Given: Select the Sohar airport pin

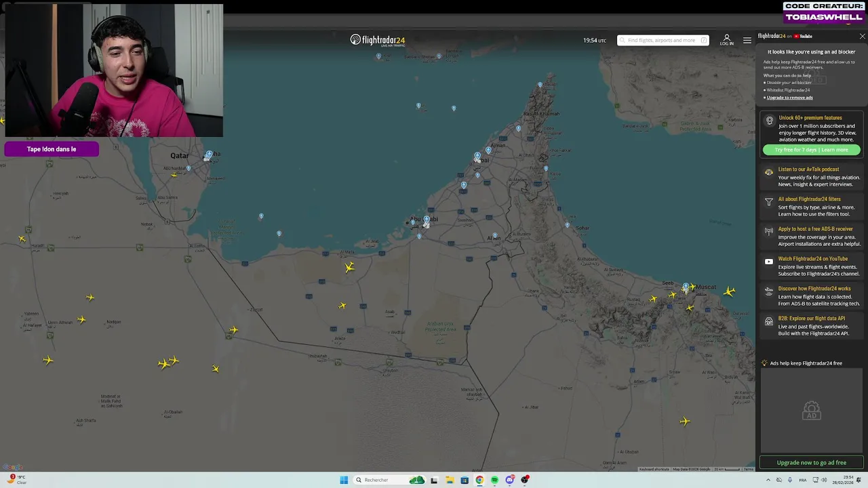Looking at the screenshot, I should click(x=567, y=225).
